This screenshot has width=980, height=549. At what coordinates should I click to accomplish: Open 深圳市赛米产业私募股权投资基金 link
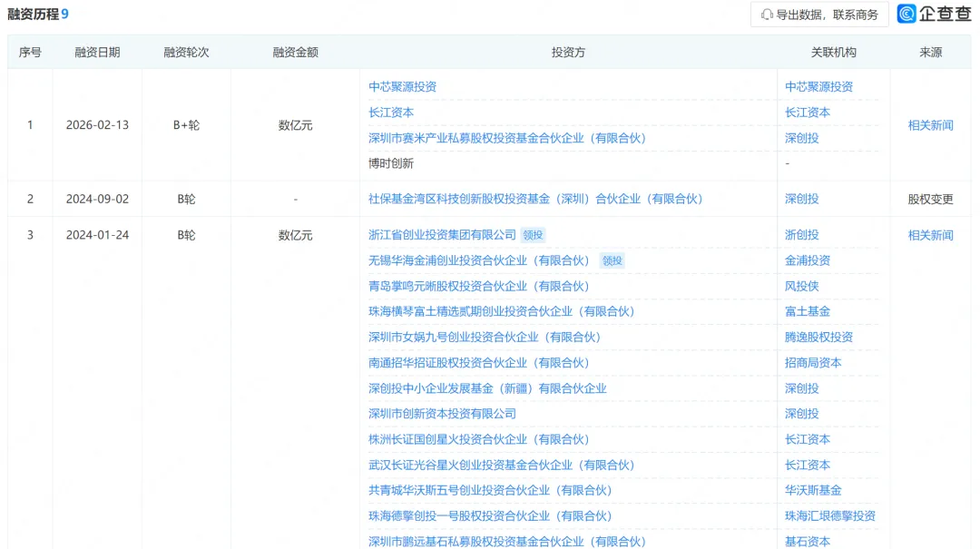pos(506,138)
